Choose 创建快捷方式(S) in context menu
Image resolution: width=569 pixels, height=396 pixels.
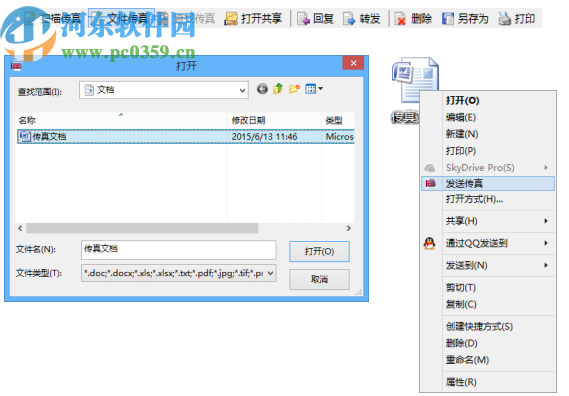pos(479,327)
